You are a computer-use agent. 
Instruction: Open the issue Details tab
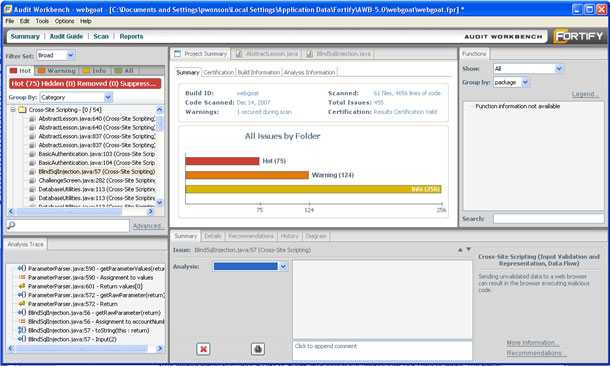(212, 236)
